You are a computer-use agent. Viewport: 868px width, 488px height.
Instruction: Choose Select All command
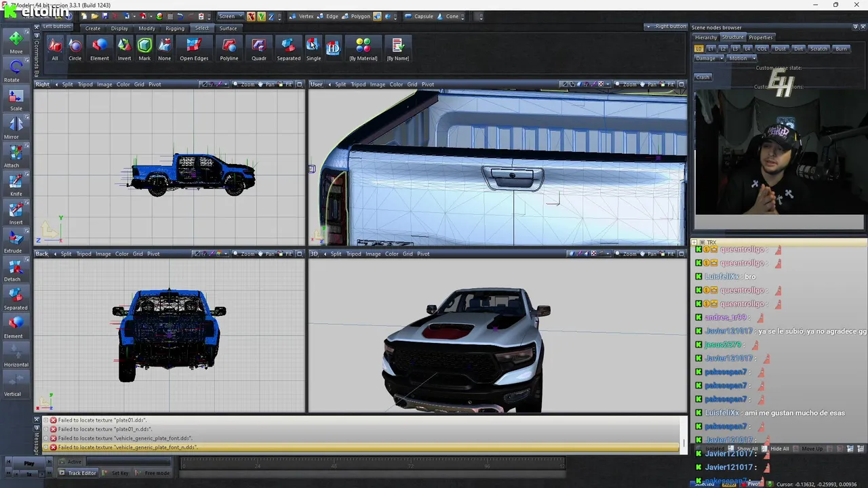(55, 49)
